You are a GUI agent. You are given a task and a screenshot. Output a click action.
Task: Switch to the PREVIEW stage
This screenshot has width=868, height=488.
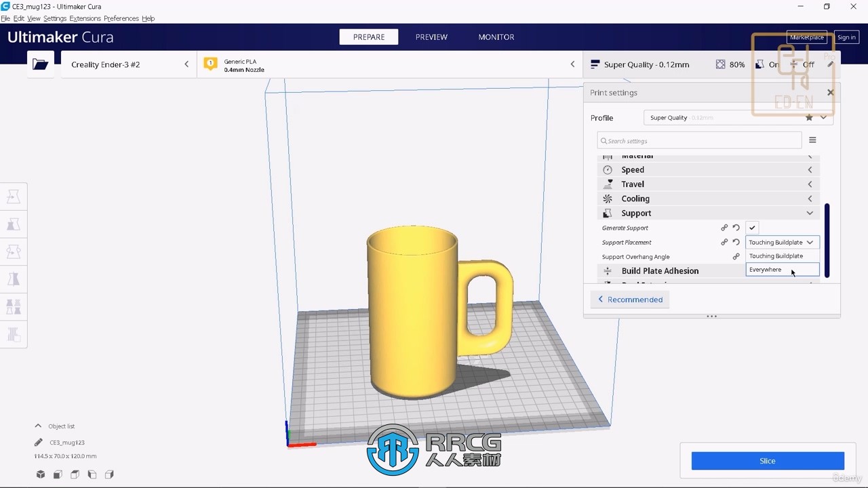coord(431,37)
